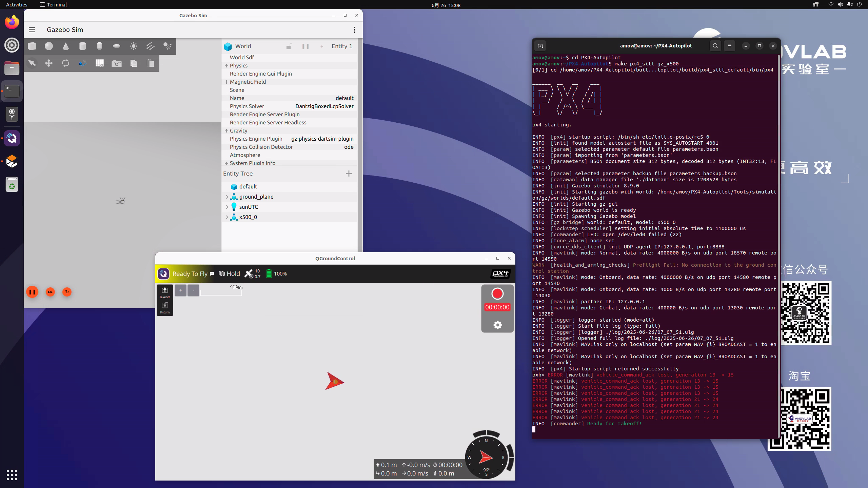Add a spot light in Gazebo
The width and height of the screenshot is (868, 488).
[167, 46]
